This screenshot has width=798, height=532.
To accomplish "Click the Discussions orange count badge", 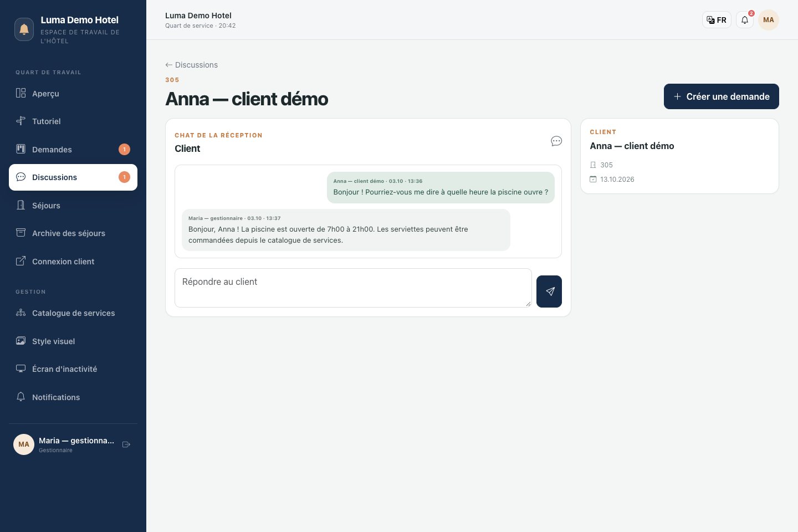I will [x=124, y=177].
